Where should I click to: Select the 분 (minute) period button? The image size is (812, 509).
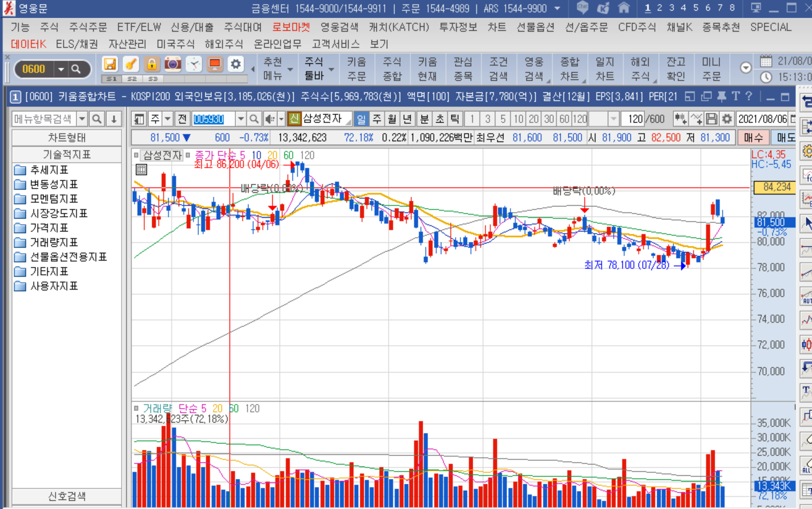pos(424,119)
